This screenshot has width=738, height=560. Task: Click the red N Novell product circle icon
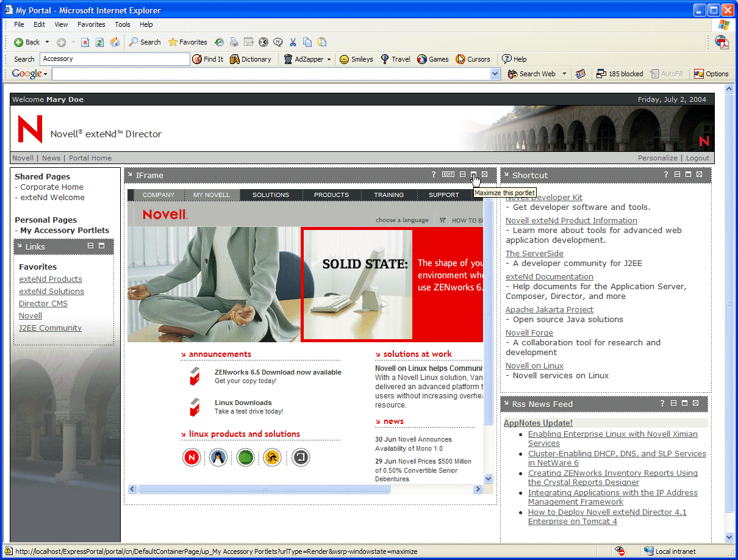tap(192, 457)
